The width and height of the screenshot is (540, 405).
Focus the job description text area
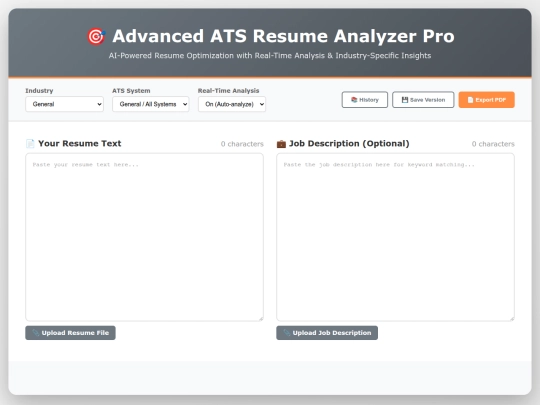coord(395,237)
